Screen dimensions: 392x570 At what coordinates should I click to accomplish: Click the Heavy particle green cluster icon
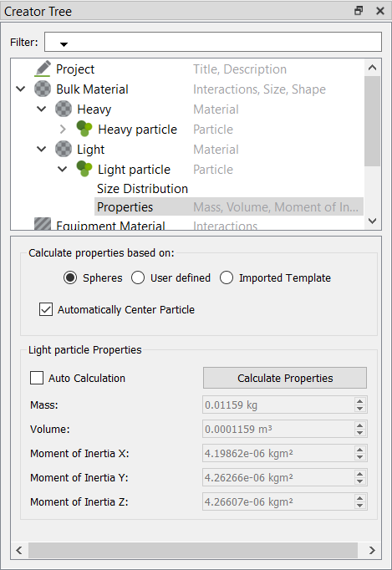84,129
